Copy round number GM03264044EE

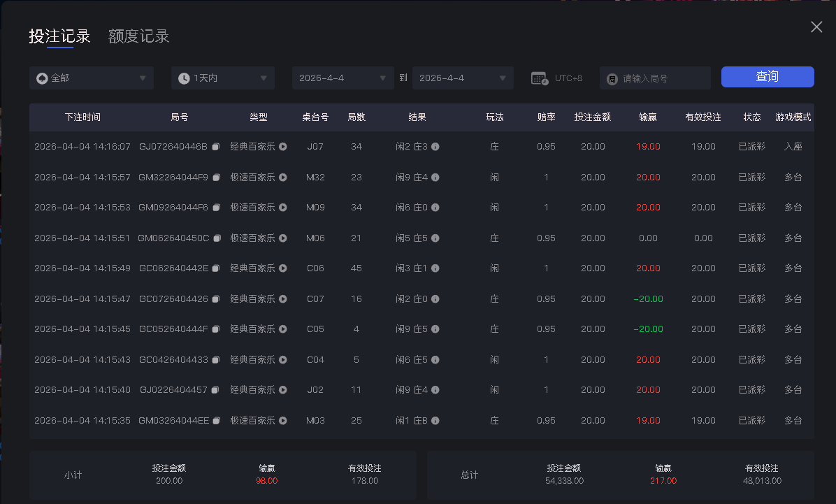pos(216,421)
